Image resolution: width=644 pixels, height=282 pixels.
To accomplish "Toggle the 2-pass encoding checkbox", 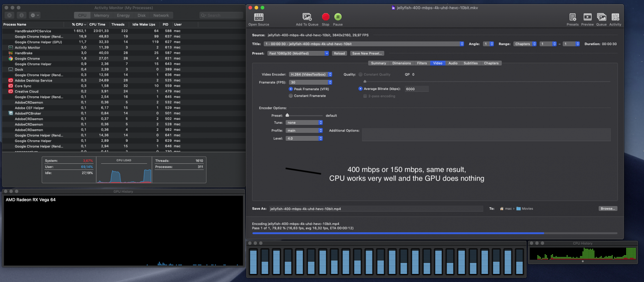I will coord(365,96).
